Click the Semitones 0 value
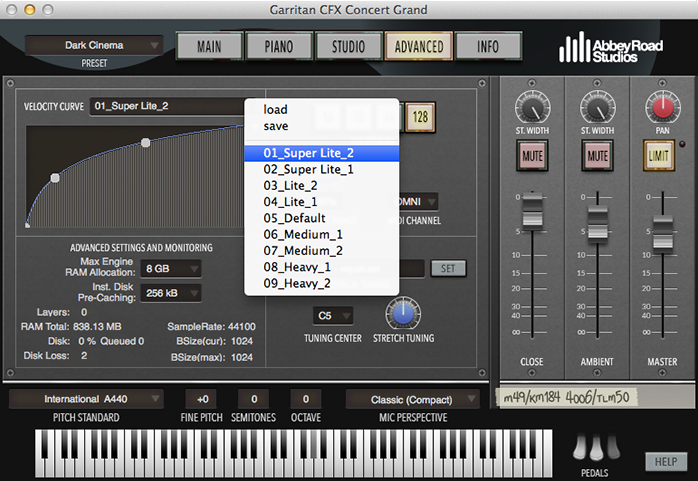Viewport: 698px width, 481px height. point(254,399)
